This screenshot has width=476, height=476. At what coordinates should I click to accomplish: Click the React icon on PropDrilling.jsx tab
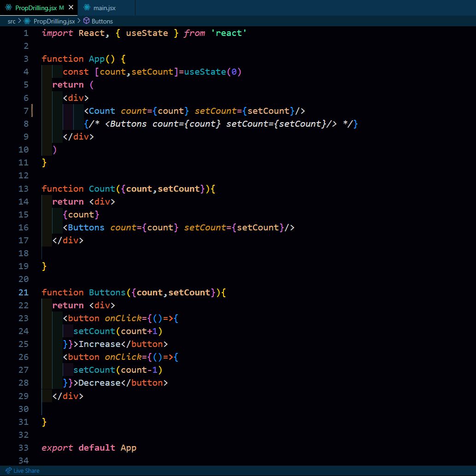click(9, 8)
